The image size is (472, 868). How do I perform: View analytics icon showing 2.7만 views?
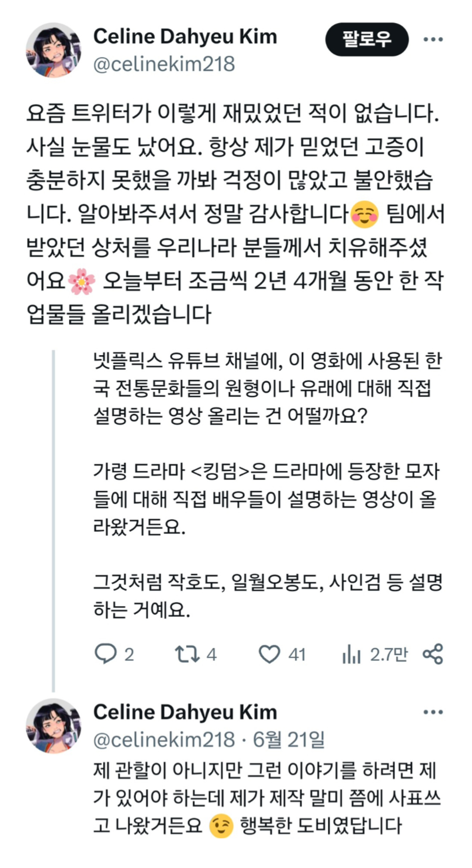351,655
